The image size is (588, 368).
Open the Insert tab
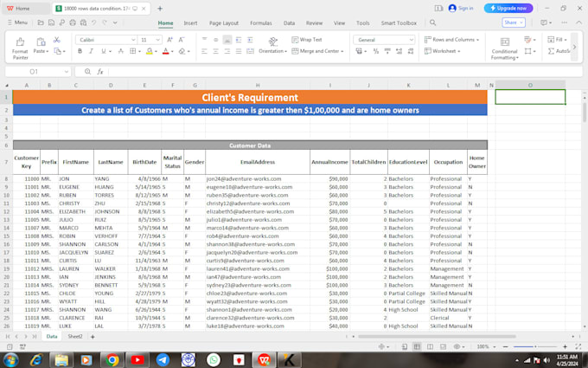(190, 23)
